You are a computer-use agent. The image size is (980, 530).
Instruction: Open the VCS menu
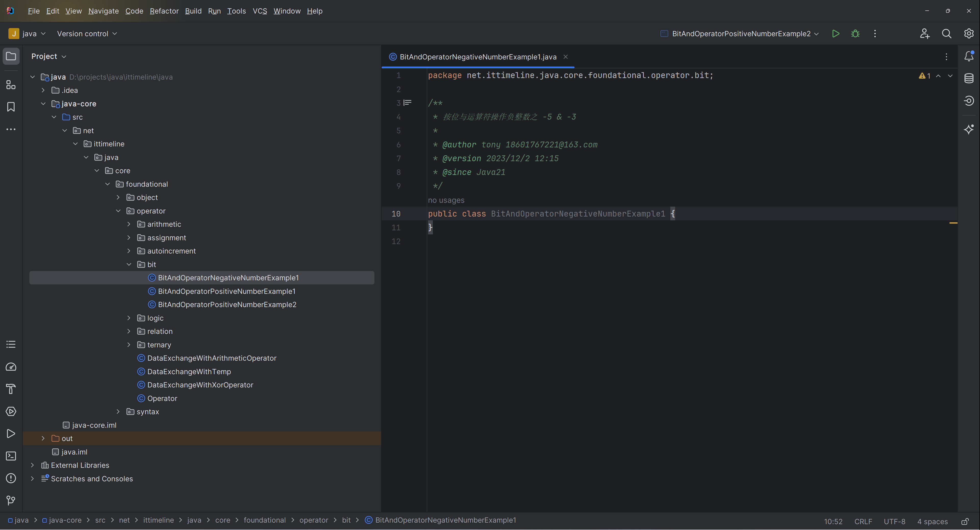click(260, 11)
